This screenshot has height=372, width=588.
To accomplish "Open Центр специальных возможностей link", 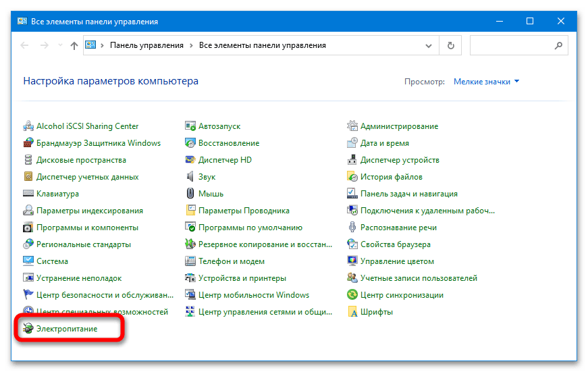I will [102, 312].
